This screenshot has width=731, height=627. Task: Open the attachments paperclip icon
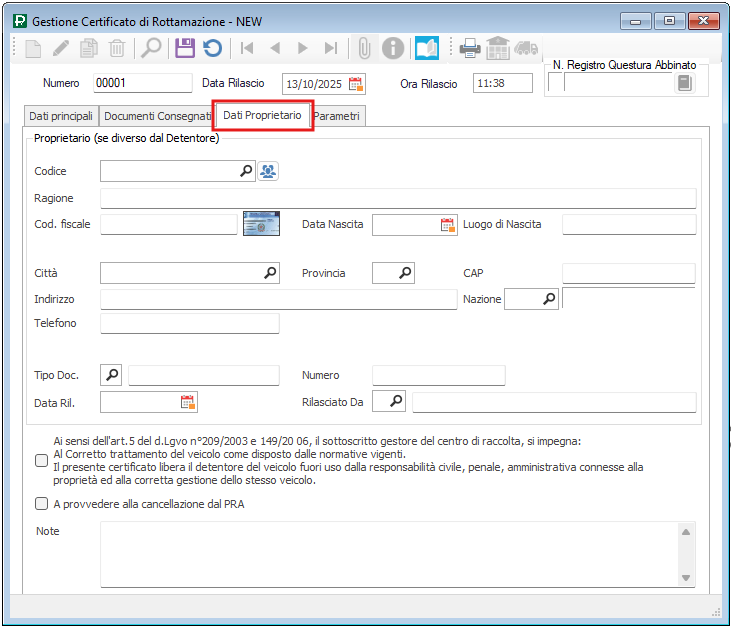pyautogui.click(x=365, y=47)
